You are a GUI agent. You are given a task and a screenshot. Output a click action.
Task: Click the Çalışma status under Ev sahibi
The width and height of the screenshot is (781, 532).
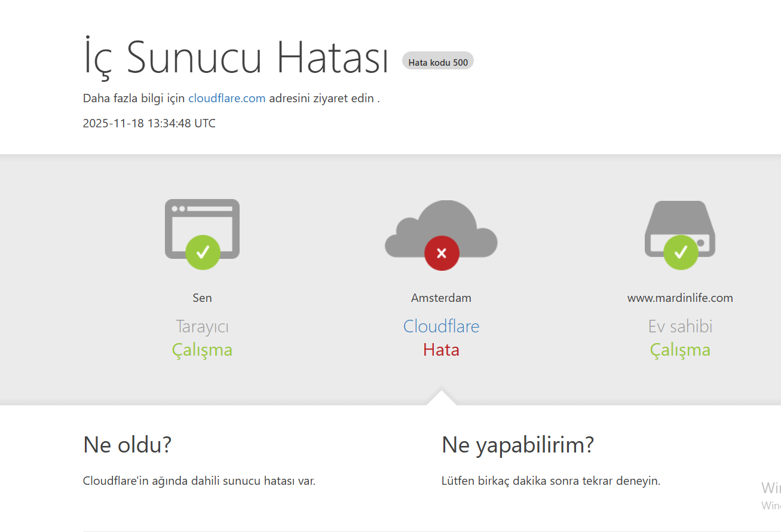click(x=680, y=350)
